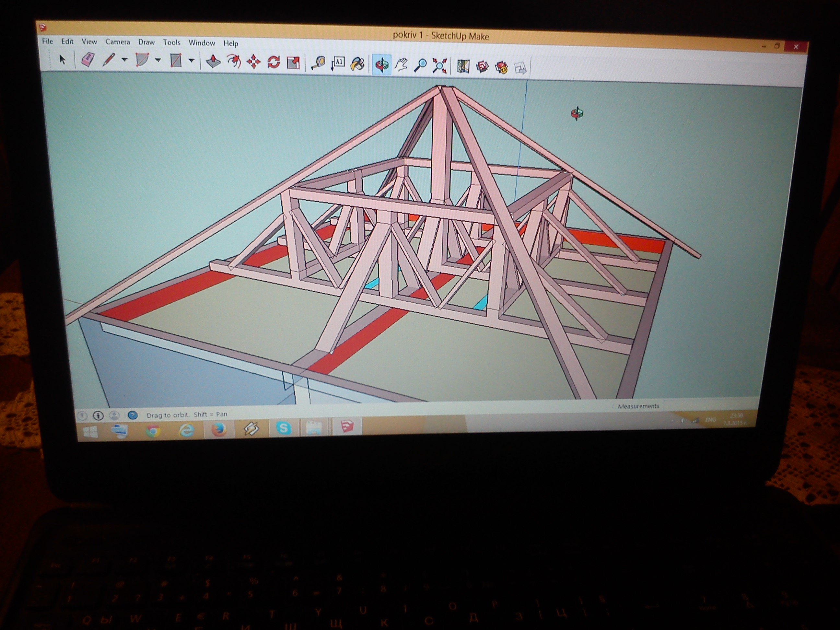Expand the rectangle shapes dropdown arrow
The image size is (840, 630).
pyautogui.click(x=192, y=61)
